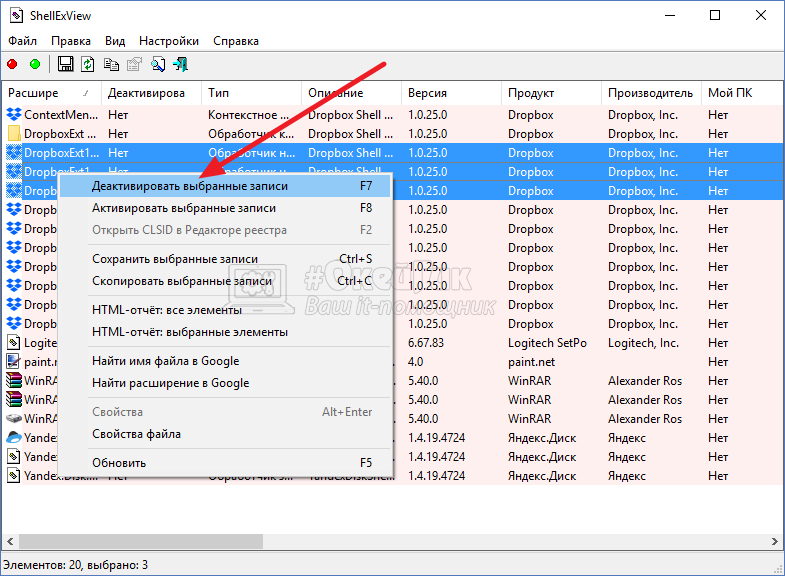Choose Свойства файла in context menu

(x=225, y=434)
